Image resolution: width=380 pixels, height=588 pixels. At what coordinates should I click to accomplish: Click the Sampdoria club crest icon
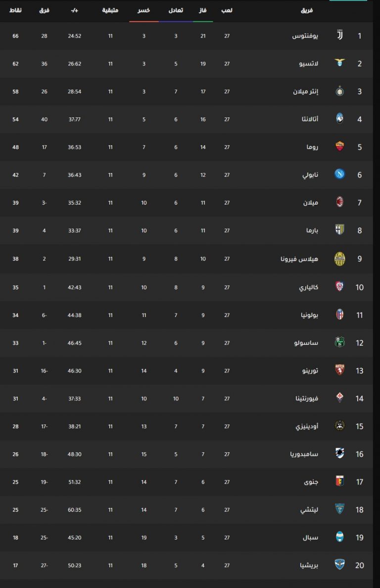point(339,453)
